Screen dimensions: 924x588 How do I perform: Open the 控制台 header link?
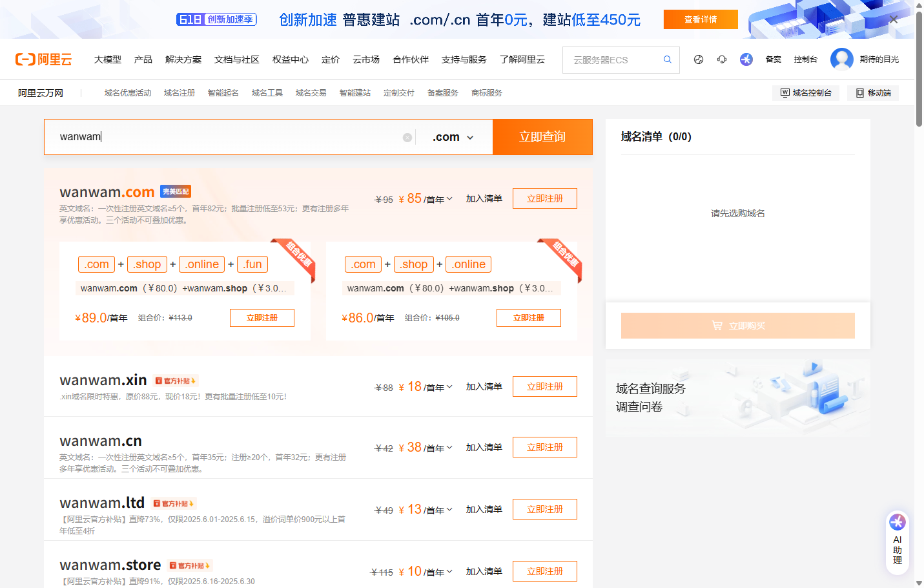806,59
